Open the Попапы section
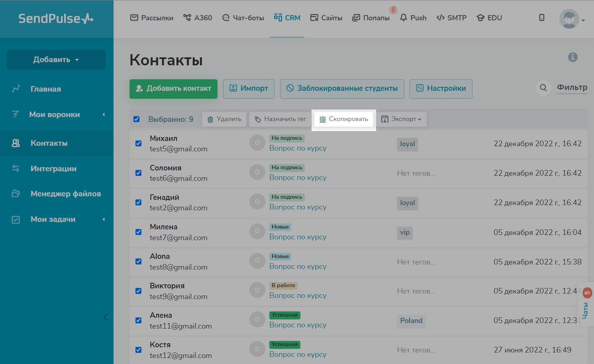594x364 pixels. [371, 18]
